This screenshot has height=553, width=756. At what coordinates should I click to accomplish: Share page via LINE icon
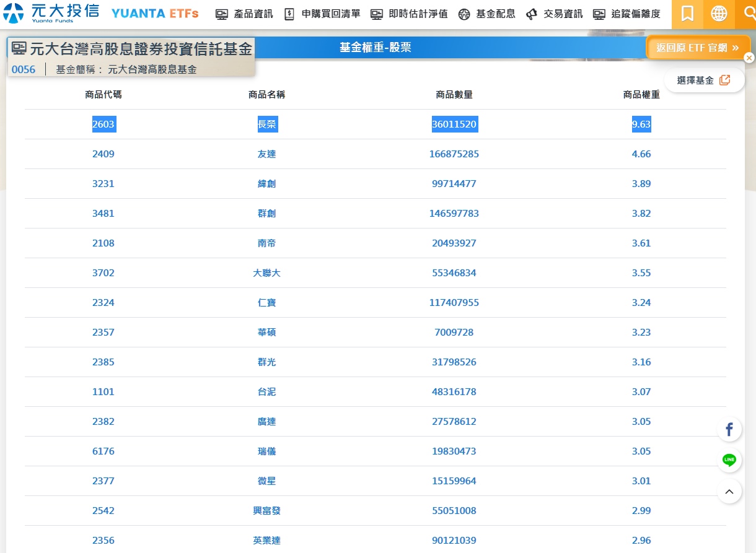tap(729, 460)
